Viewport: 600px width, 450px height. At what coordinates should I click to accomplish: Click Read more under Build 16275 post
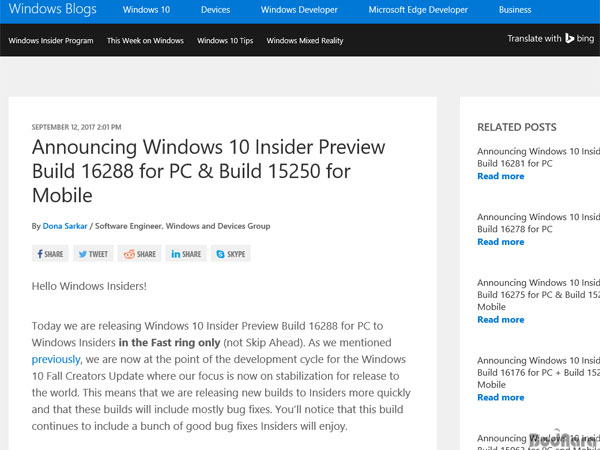(501, 320)
